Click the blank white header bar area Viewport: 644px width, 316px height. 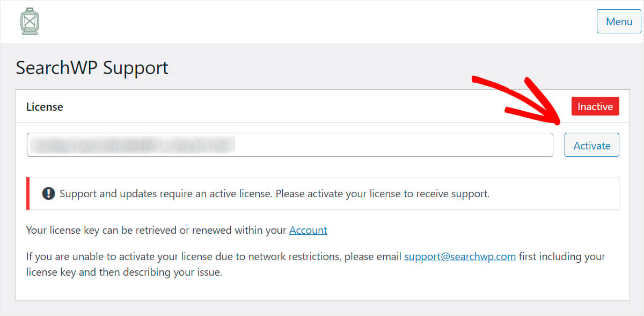(x=317, y=21)
